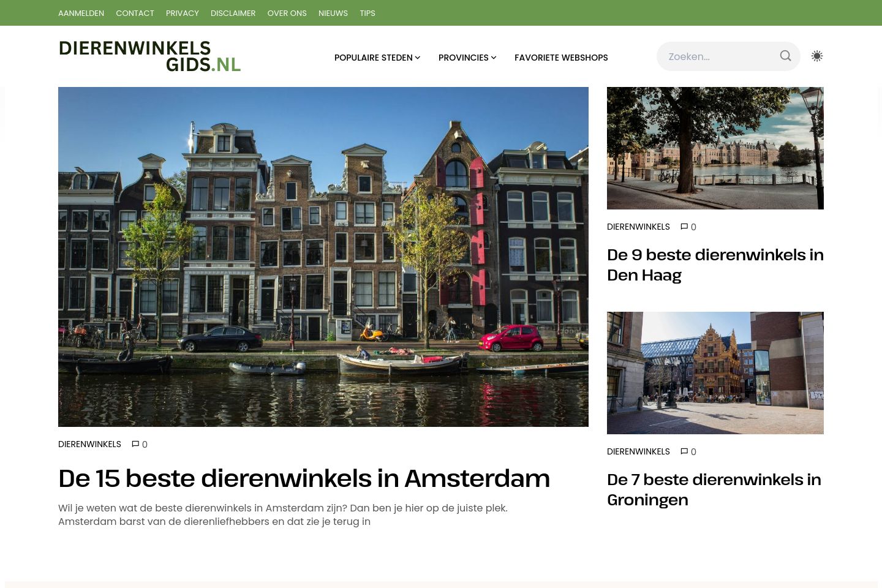This screenshot has width=882, height=588.
Task: Go to the Aanmelden page
Action: (81, 13)
